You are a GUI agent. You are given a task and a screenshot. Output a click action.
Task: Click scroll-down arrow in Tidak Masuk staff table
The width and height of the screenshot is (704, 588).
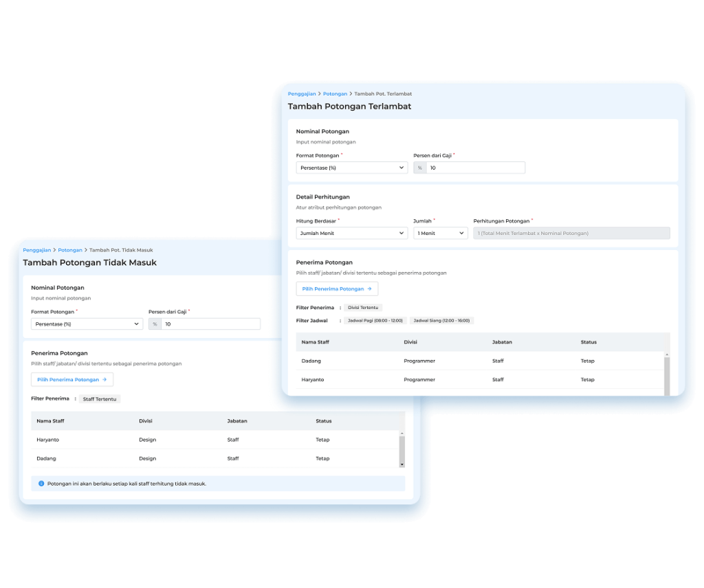[x=402, y=464]
